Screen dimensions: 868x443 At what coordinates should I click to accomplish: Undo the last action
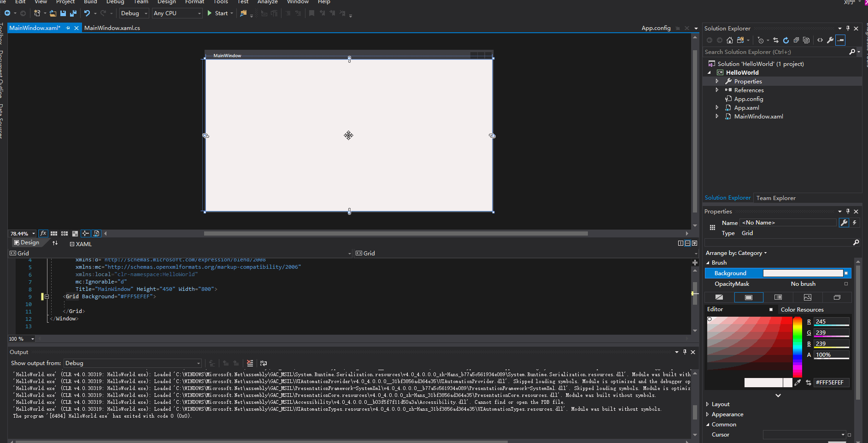[x=87, y=13]
